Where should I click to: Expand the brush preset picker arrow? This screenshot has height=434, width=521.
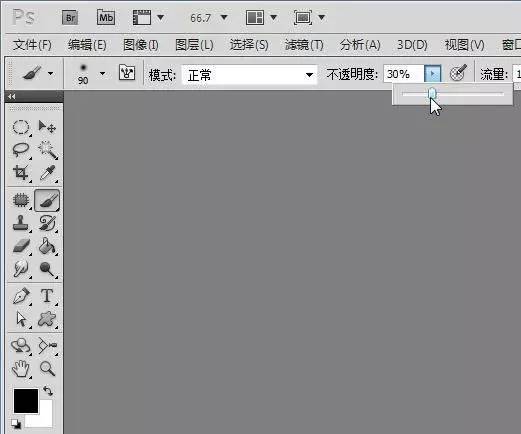pos(102,74)
